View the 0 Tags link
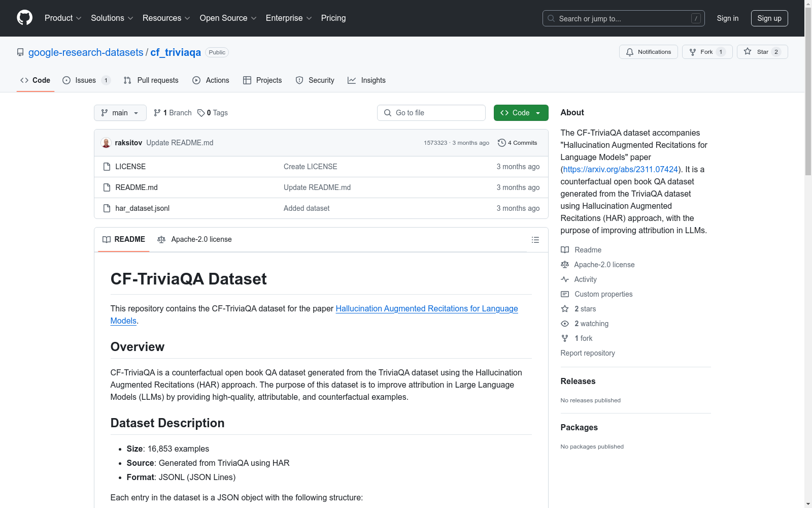This screenshot has height=508, width=812. [x=213, y=113]
